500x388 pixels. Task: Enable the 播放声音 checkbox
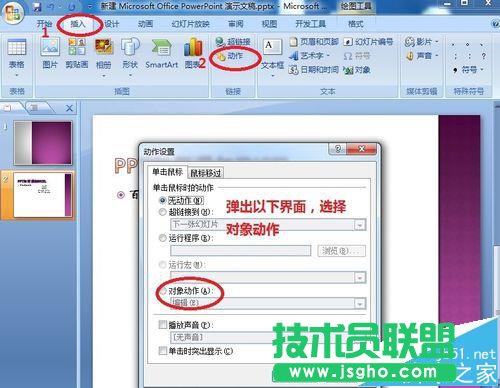click(163, 324)
